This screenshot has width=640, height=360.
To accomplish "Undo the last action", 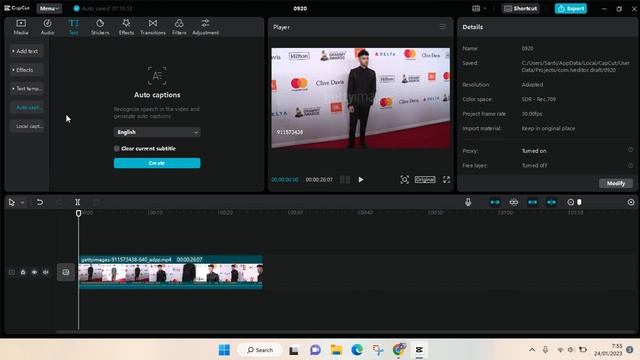I will [x=40, y=202].
